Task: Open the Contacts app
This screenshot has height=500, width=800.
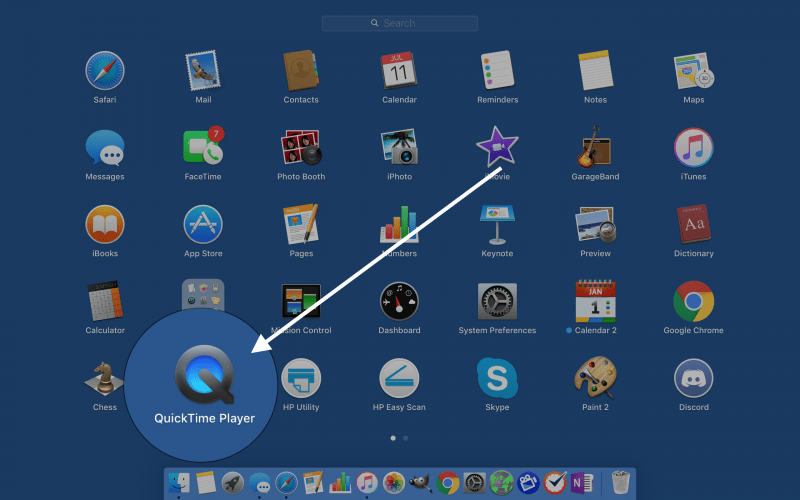Action: click(301, 70)
